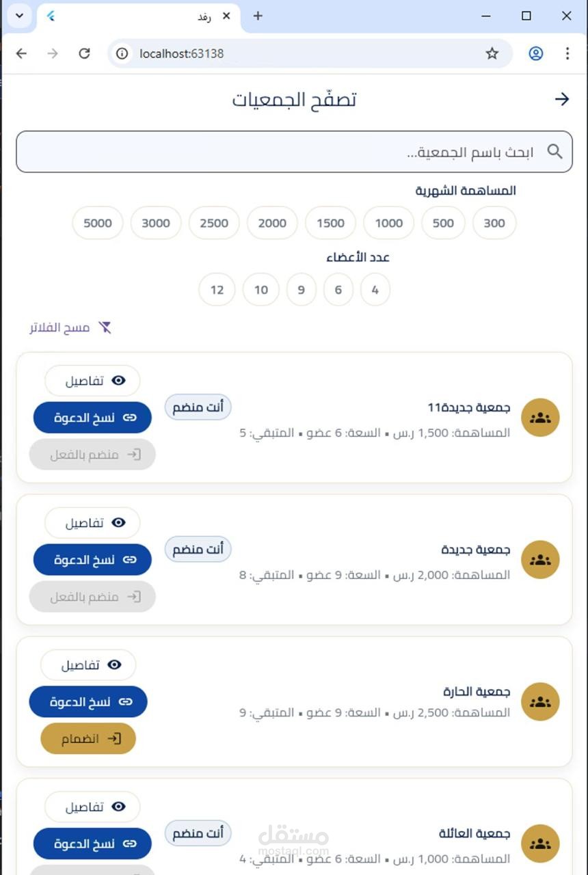Expand the tab search dropdown arrow
The image size is (588, 875).
tap(19, 16)
